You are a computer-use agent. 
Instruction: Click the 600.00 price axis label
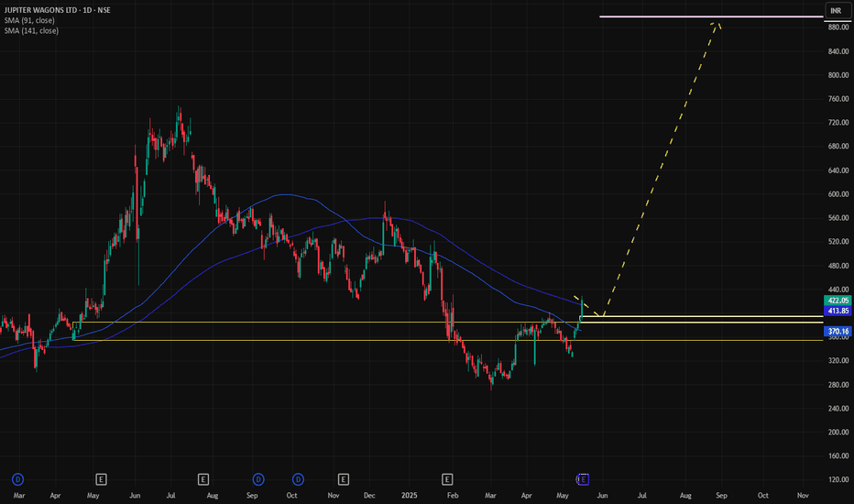point(838,194)
